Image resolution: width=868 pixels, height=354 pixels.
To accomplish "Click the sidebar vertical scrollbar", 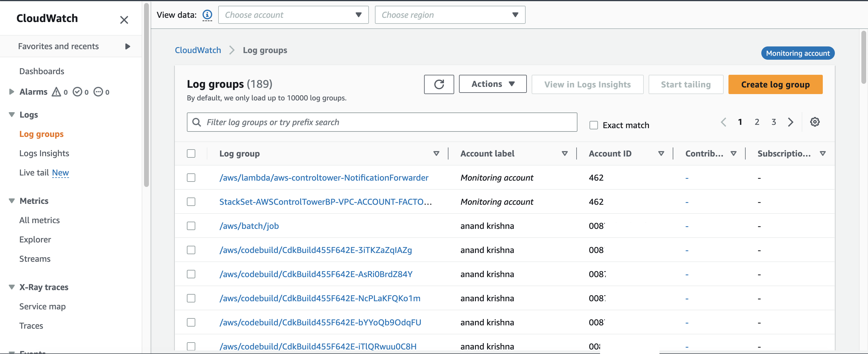I will [x=146, y=94].
